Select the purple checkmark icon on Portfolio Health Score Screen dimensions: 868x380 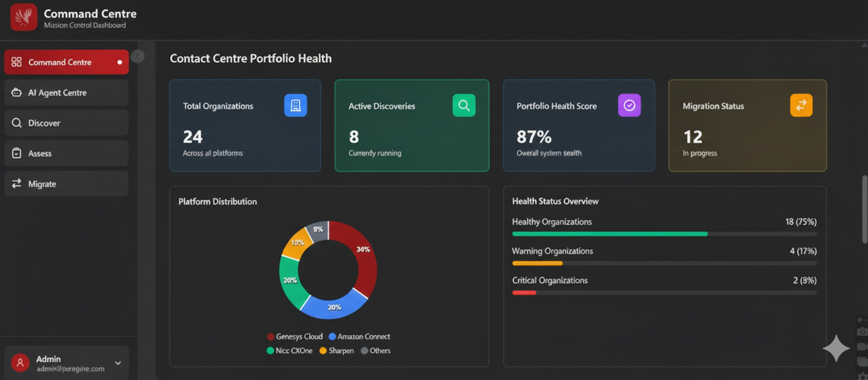pyautogui.click(x=630, y=105)
